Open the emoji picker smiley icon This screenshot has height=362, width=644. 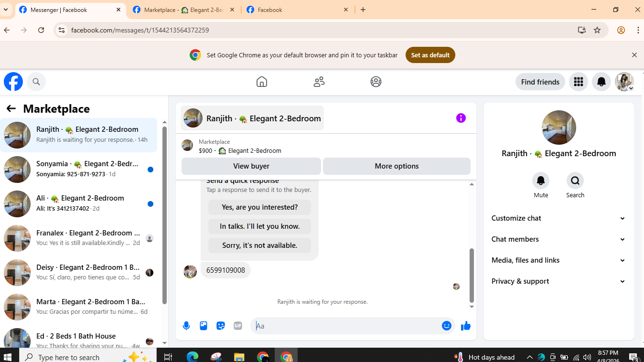pos(447,326)
